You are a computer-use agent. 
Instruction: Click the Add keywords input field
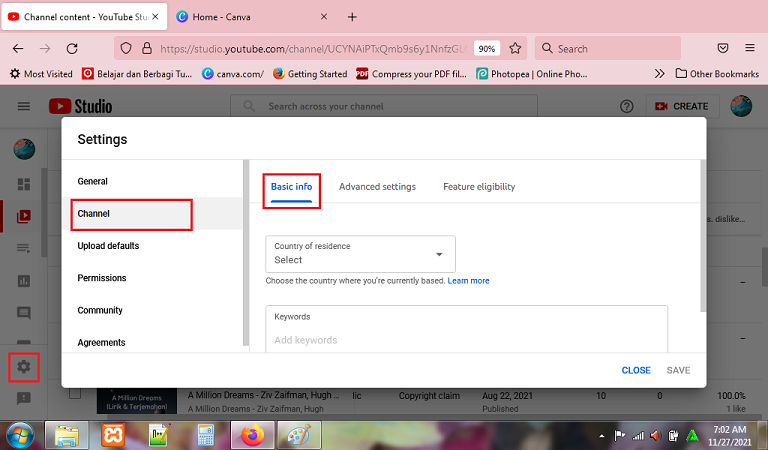click(466, 340)
